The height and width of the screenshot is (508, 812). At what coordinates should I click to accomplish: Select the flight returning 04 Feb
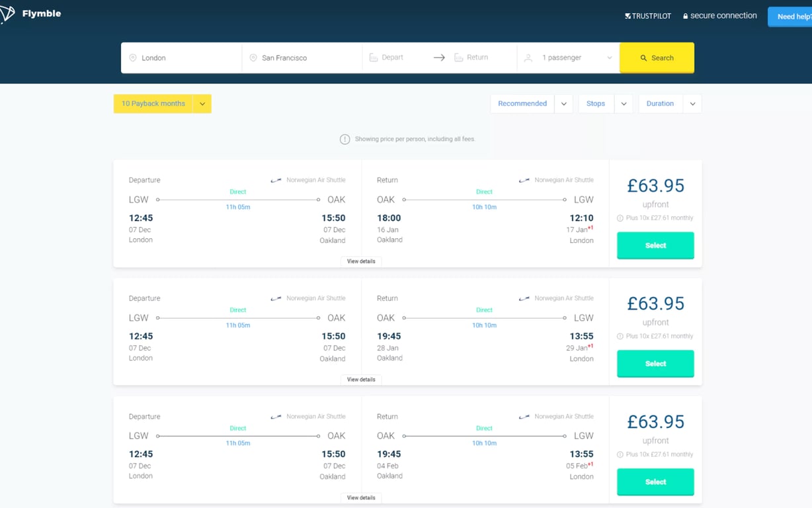655,482
